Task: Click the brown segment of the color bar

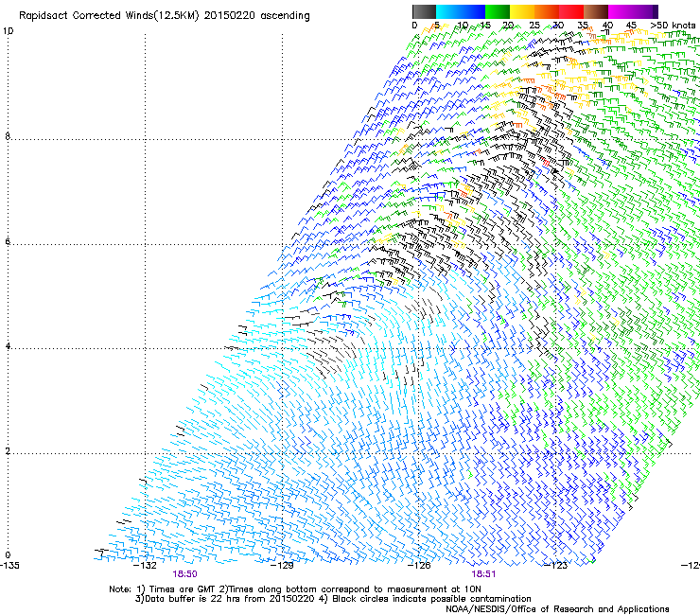Action: click(x=596, y=11)
